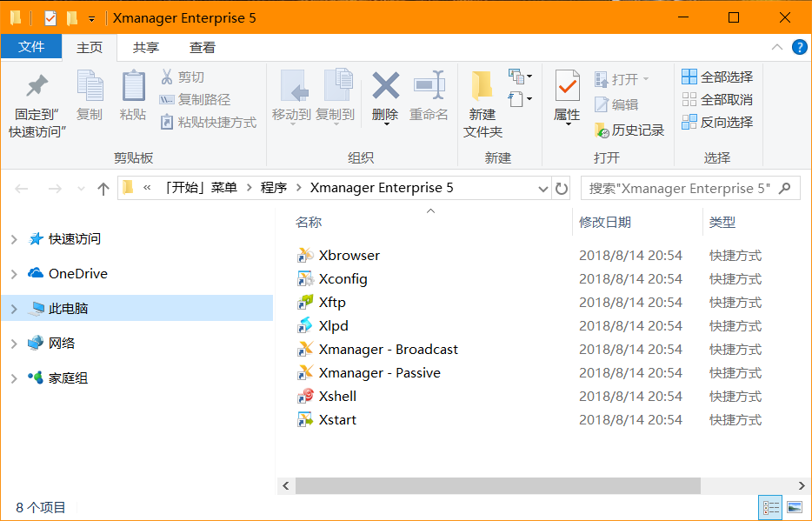Click the Move To (移动到) icon

(293, 85)
